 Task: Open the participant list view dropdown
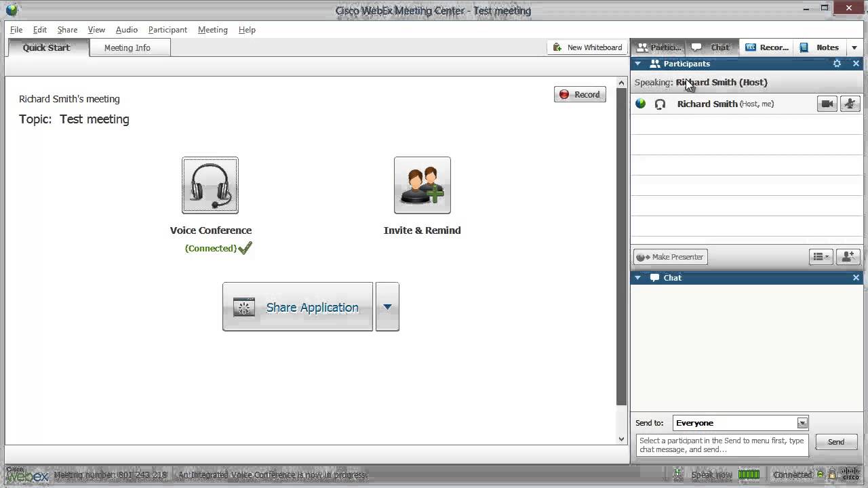[821, 257]
